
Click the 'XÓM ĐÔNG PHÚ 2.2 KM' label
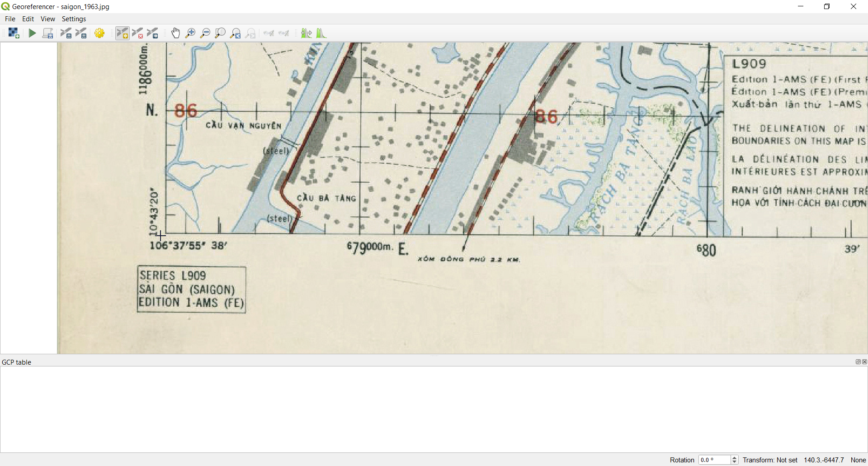click(469, 259)
